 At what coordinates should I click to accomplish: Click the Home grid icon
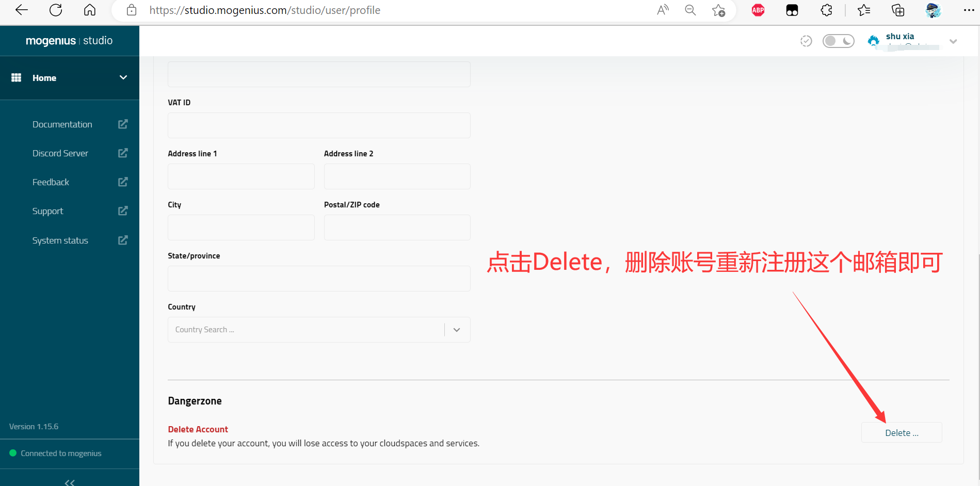[x=17, y=78]
